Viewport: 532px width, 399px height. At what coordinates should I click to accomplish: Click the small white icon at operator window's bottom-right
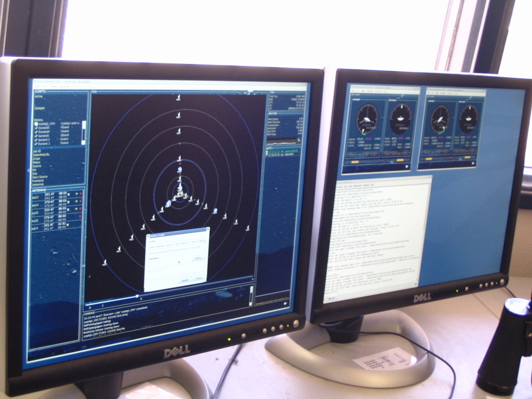click(x=285, y=303)
